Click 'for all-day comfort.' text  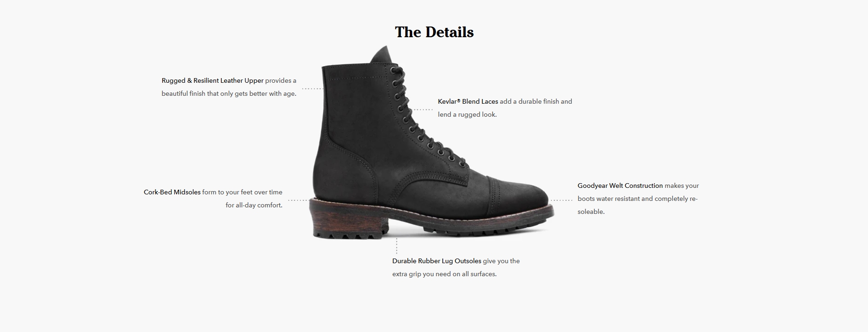pos(254,205)
